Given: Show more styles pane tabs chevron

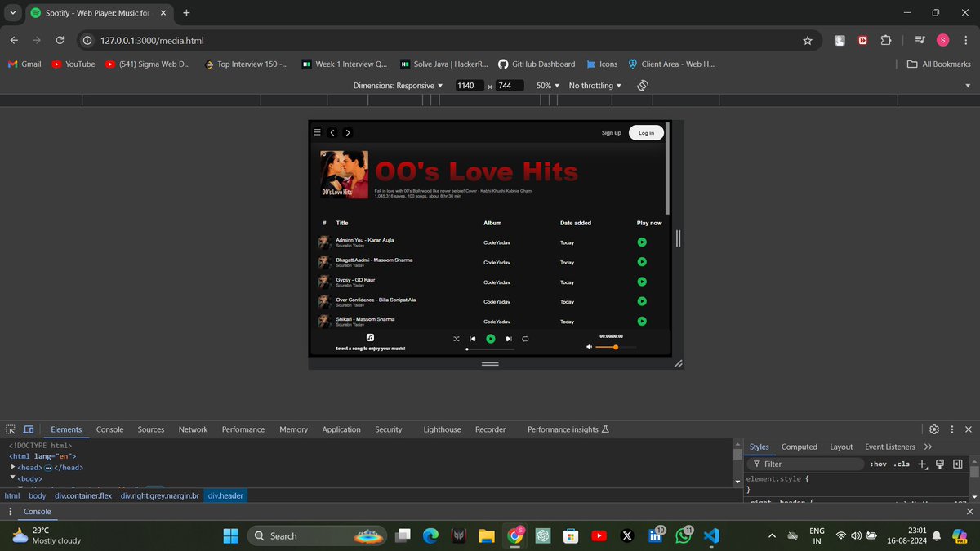Looking at the screenshot, I should pos(928,447).
